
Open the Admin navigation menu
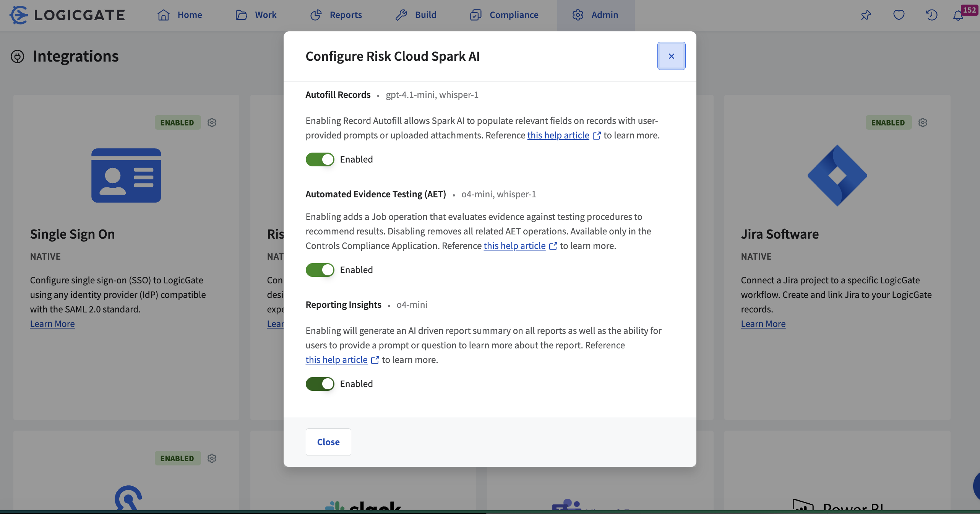tap(595, 15)
